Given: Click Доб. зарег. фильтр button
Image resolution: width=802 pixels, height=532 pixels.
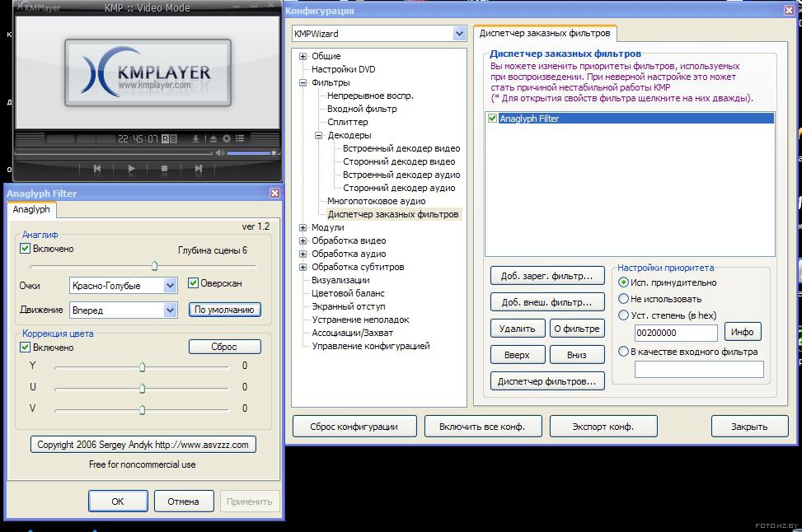Looking at the screenshot, I should click(546, 276).
